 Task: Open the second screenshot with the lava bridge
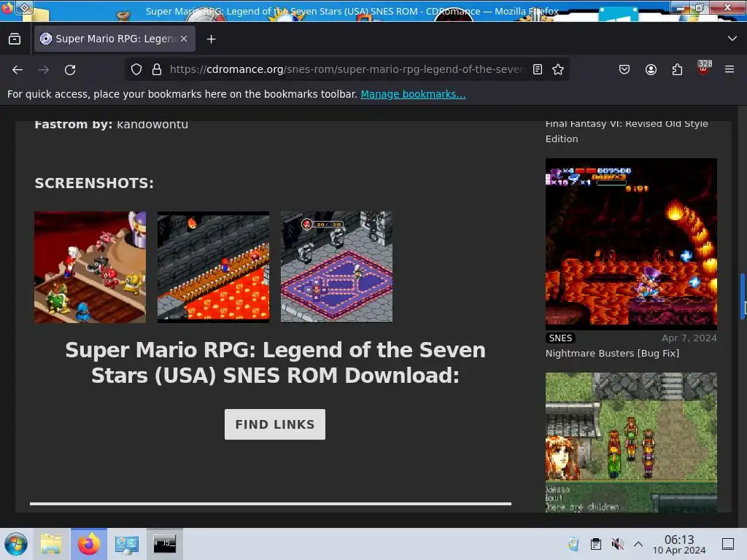coord(214,267)
